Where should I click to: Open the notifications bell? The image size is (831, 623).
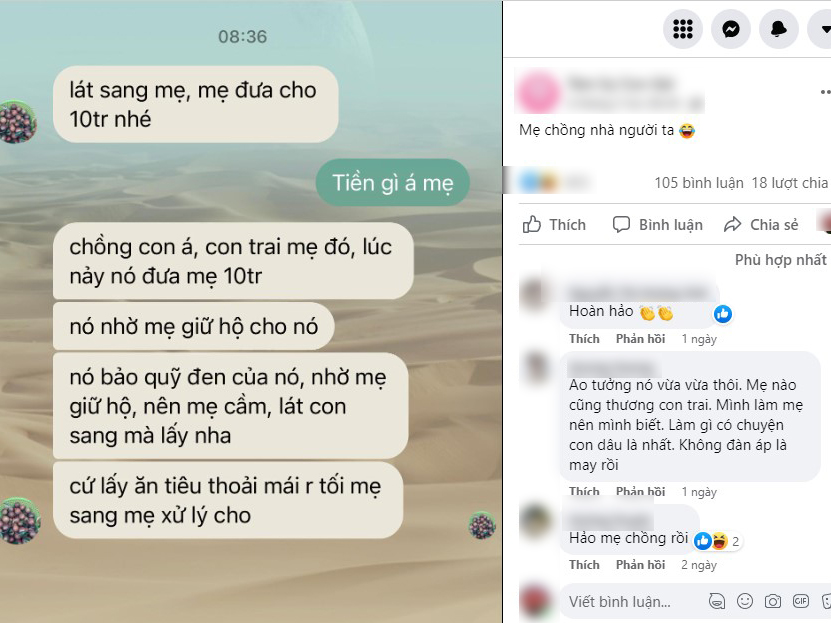point(779,29)
